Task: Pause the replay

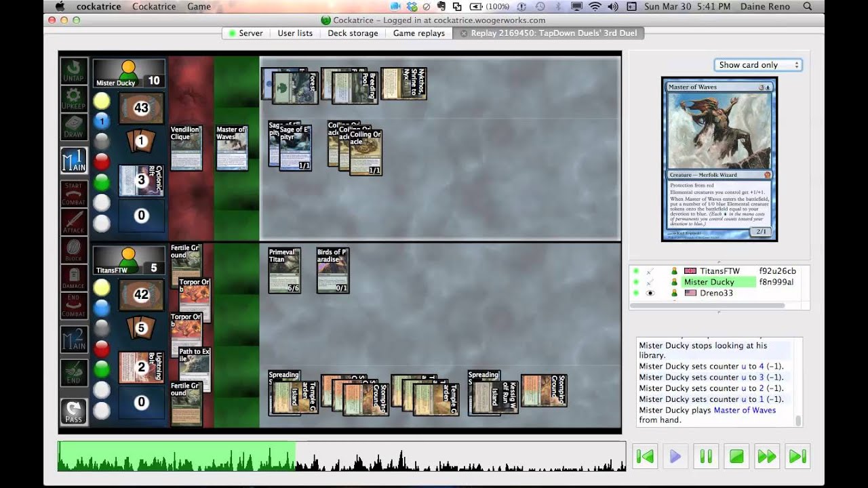Action: 706,456
